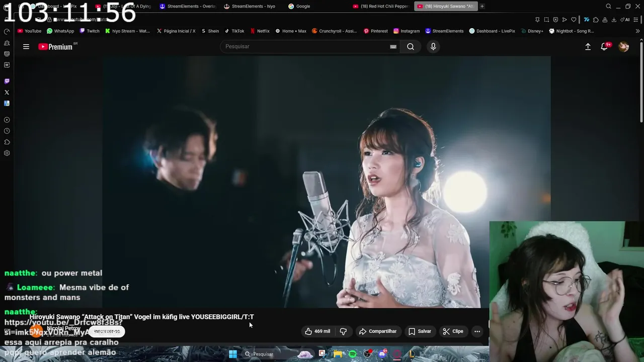This screenshot has width=644, height=362.
Task: Switch to StreamElements Overlay tab
Action: pyautogui.click(x=187, y=6)
